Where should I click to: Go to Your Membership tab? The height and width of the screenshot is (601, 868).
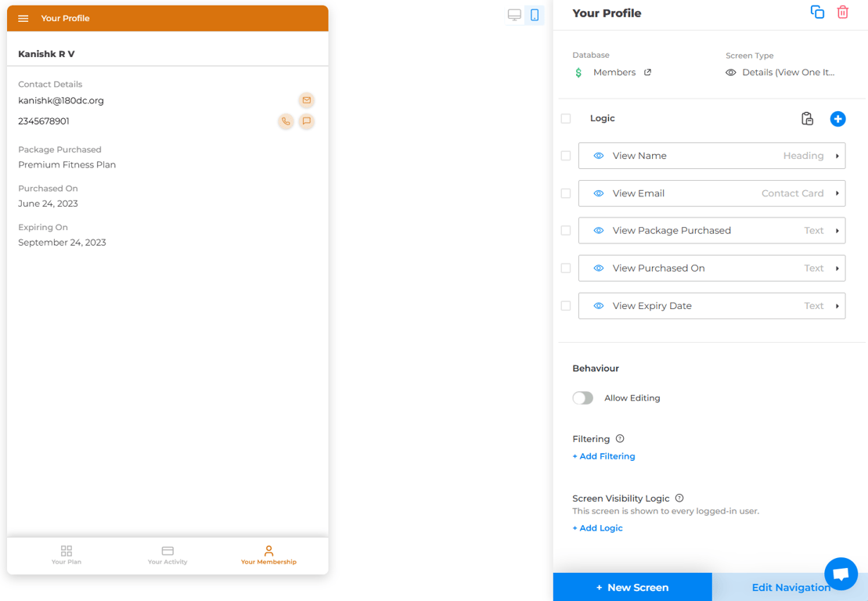[268, 555]
